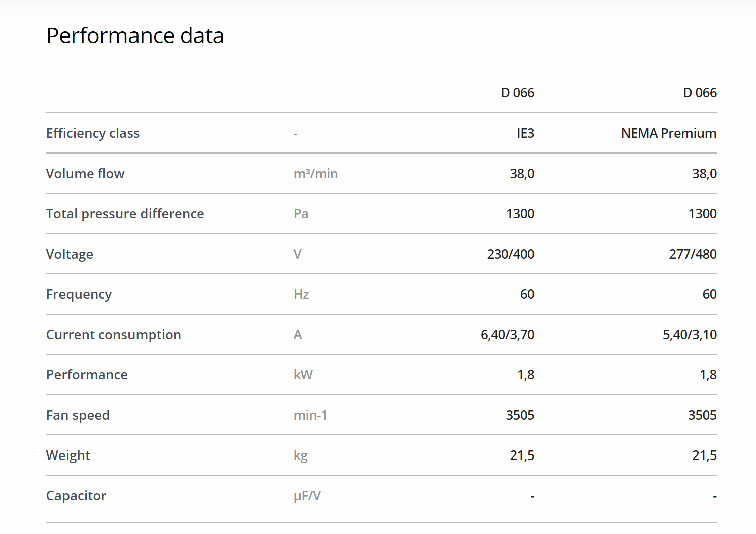Click the "m³/min" unit text
Image resolution: width=756 pixels, height=534 pixels.
(x=316, y=174)
